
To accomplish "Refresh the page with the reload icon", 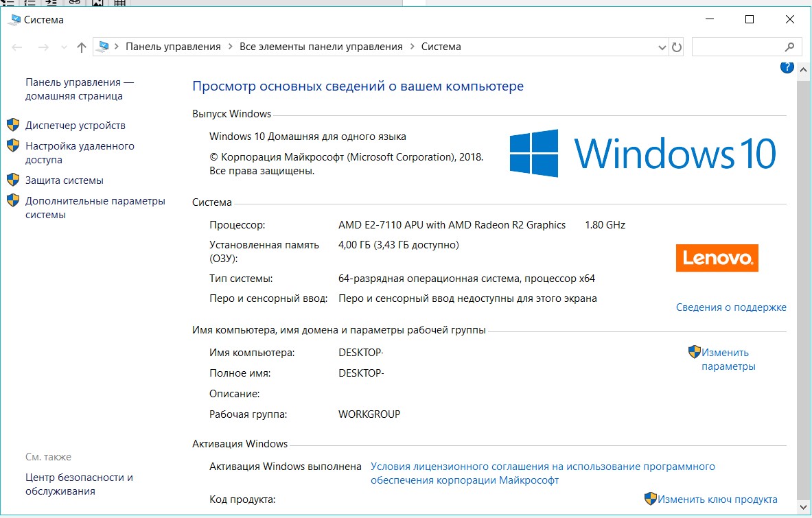I will [676, 47].
